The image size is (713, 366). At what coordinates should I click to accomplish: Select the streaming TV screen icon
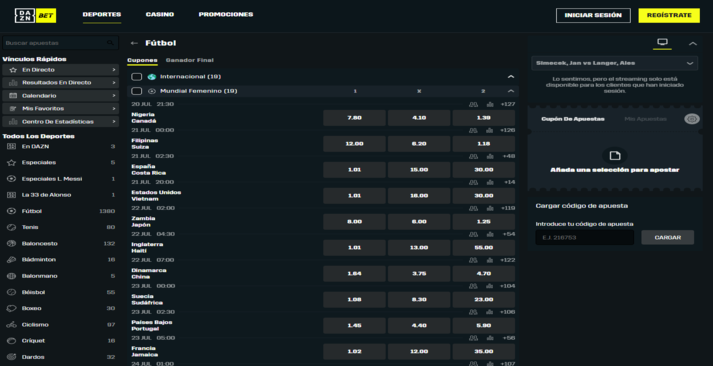tap(663, 42)
